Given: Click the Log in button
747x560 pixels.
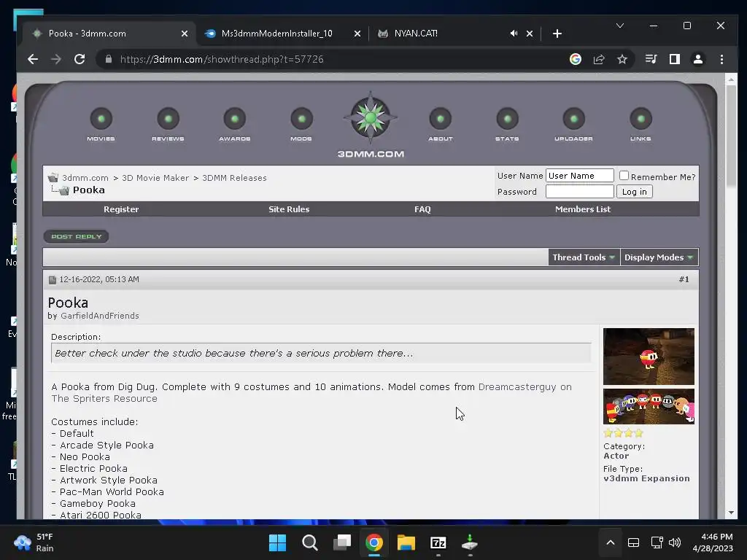Looking at the screenshot, I should [x=634, y=192].
